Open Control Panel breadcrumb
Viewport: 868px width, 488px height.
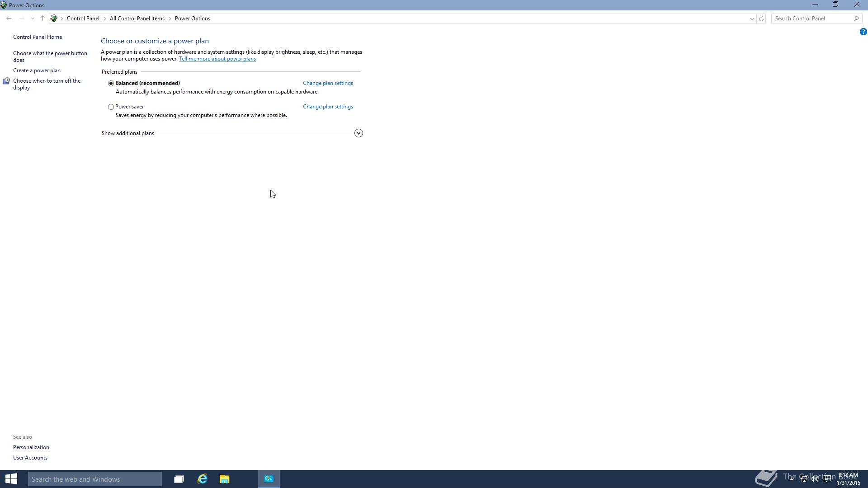coord(83,19)
